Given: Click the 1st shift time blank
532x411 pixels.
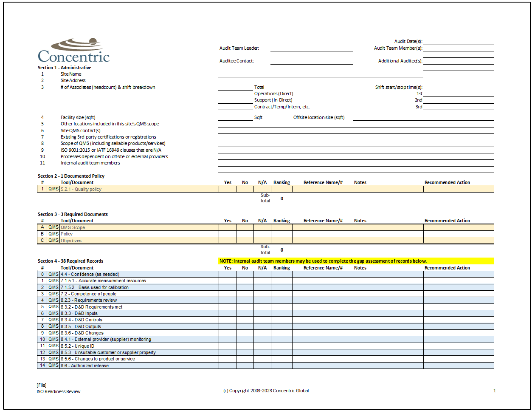Looking at the screenshot, I should (x=459, y=94).
